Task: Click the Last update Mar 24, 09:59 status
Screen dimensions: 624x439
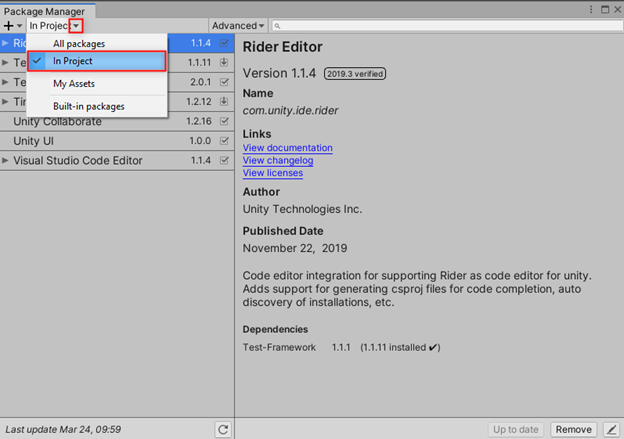Action: point(63,429)
